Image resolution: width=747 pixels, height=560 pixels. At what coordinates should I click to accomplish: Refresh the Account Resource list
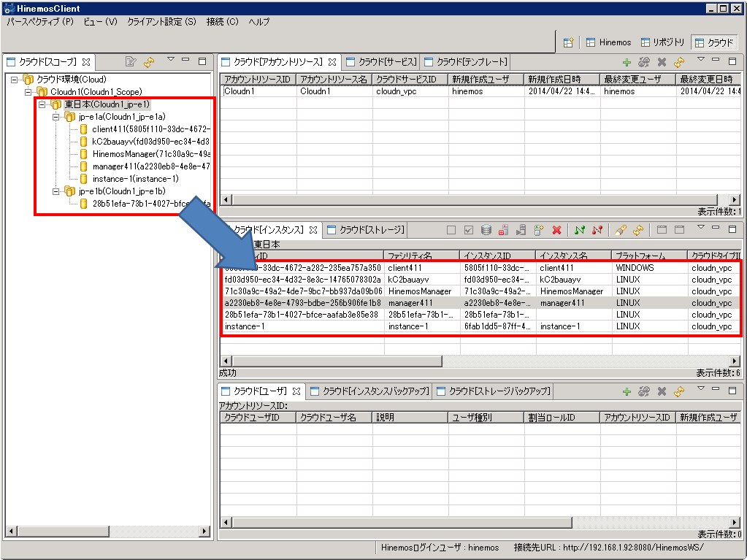click(679, 62)
